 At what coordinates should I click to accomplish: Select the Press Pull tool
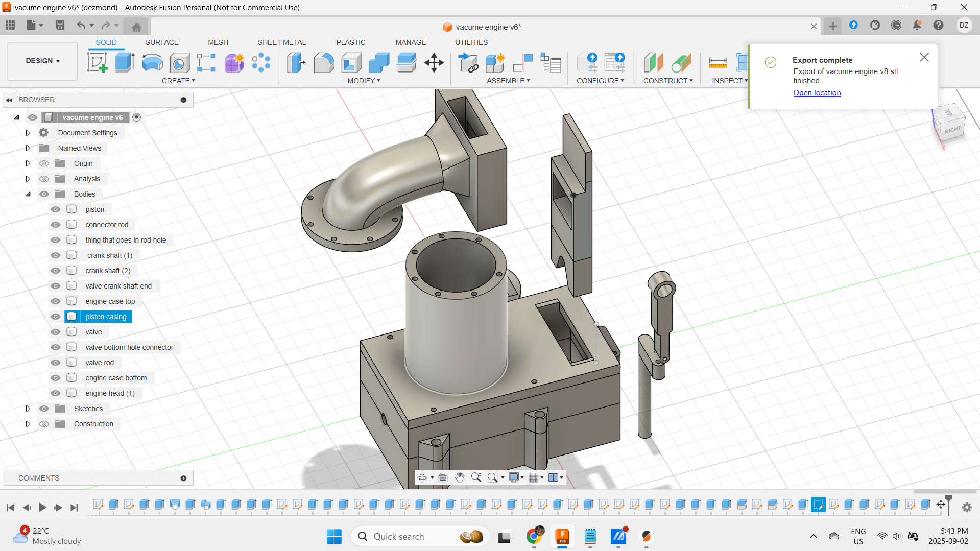pos(296,63)
